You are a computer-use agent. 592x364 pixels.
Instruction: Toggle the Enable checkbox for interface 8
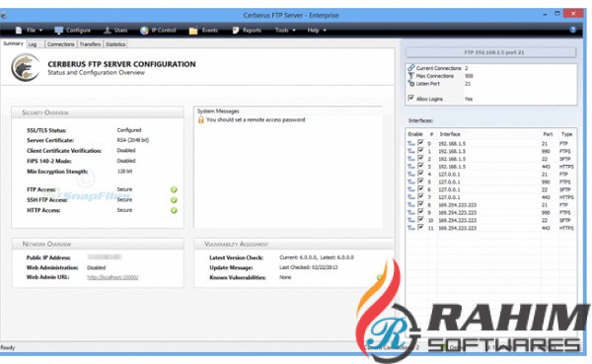pyautogui.click(x=420, y=204)
